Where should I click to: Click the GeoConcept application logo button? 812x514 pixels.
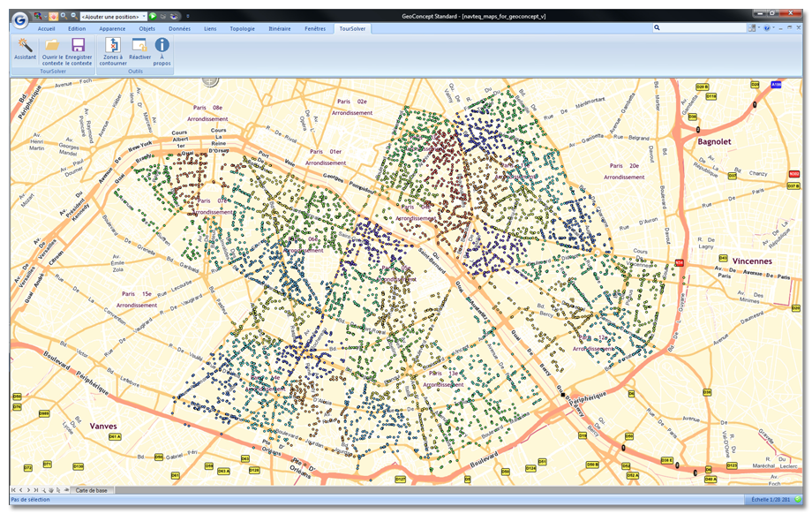[x=20, y=18]
